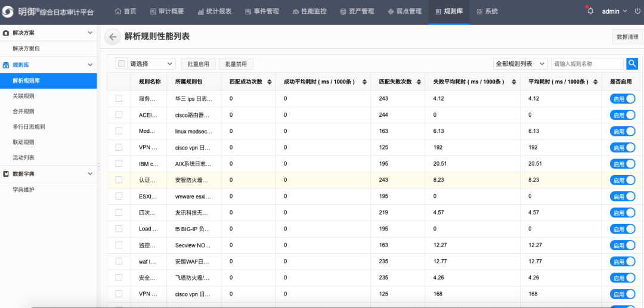Expand the admin user menu
The image size is (644, 308).
coord(614,11)
